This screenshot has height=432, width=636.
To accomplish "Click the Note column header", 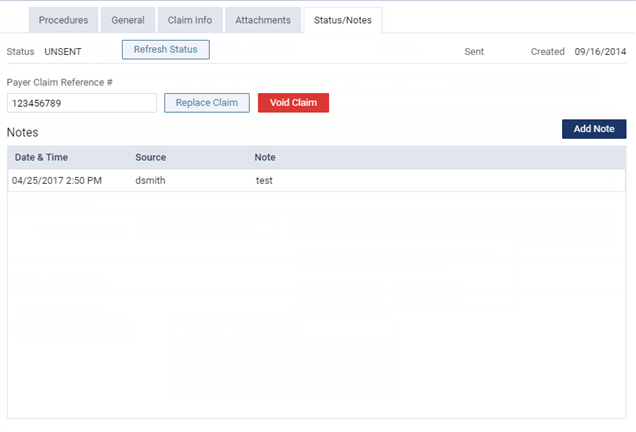I will pyautogui.click(x=265, y=157).
